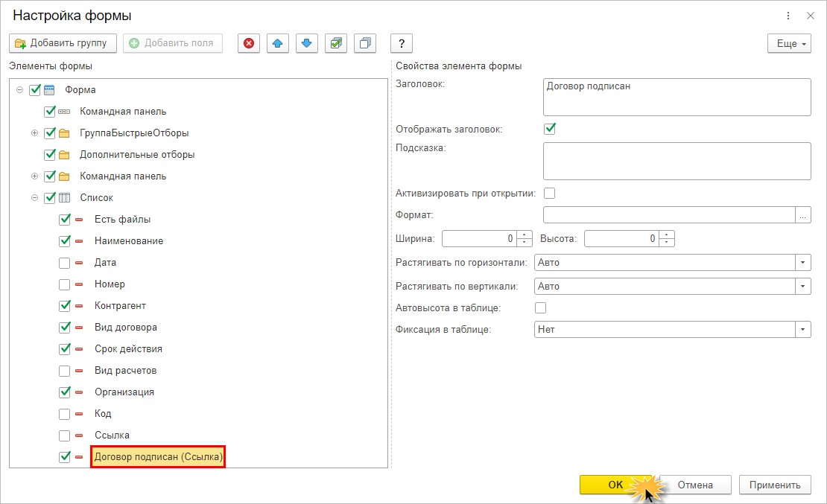Move element down with blue arrow
This screenshot has height=504, width=827.
306,43
